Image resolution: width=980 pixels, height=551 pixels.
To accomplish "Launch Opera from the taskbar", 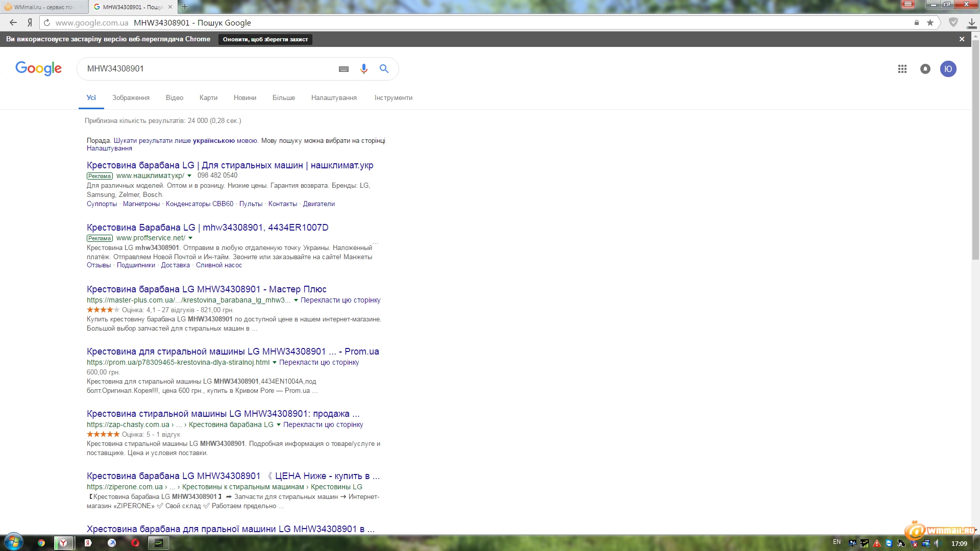I will coord(135,543).
